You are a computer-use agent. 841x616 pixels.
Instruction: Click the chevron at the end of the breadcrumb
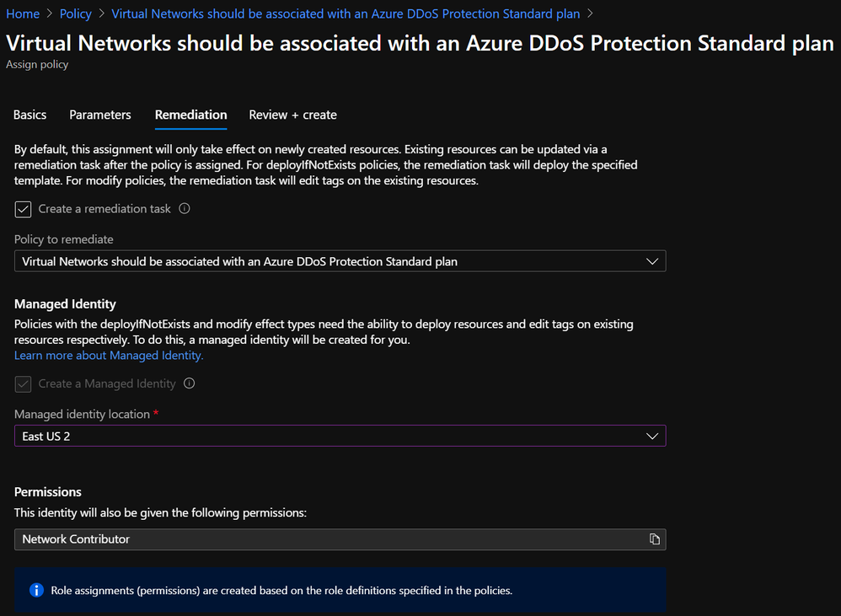590,14
